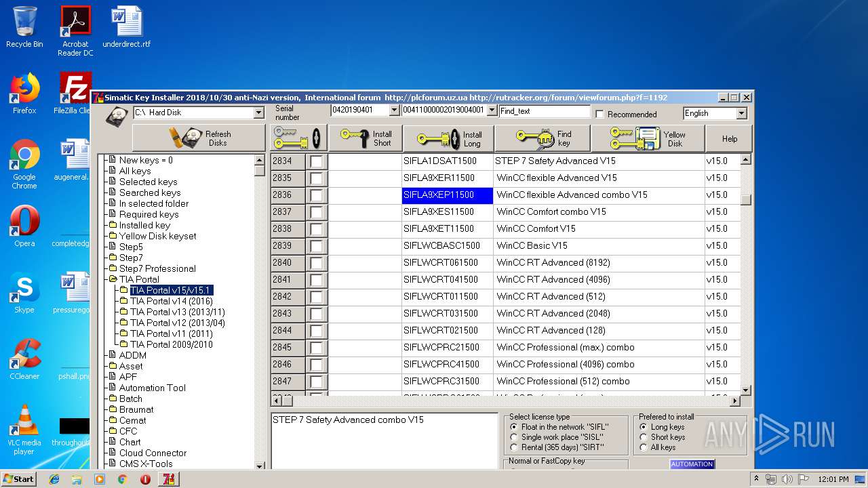Select Automation Tool tree item
This screenshot has height=488, width=868.
(153, 388)
